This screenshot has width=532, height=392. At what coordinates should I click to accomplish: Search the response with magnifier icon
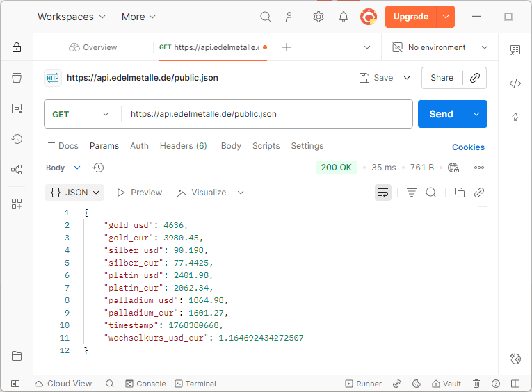point(431,193)
